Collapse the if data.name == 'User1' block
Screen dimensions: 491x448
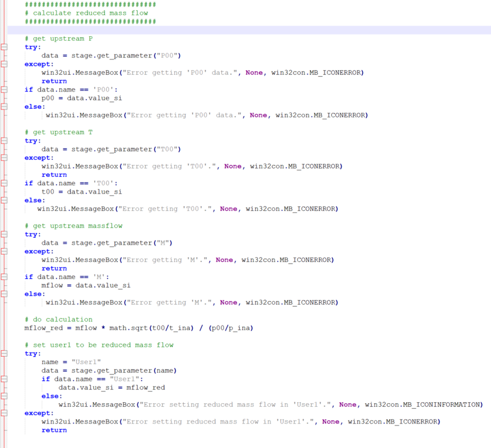(4, 378)
